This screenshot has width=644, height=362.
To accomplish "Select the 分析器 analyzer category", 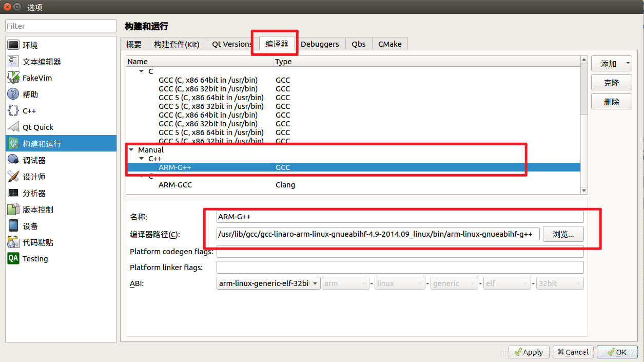I will [x=61, y=193].
